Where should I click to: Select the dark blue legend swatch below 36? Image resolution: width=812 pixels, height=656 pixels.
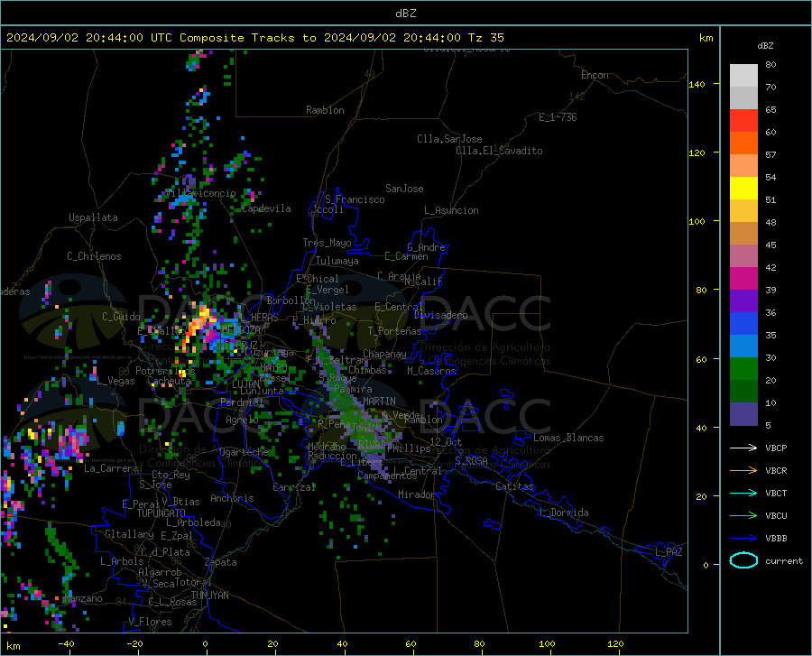pos(743,324)
